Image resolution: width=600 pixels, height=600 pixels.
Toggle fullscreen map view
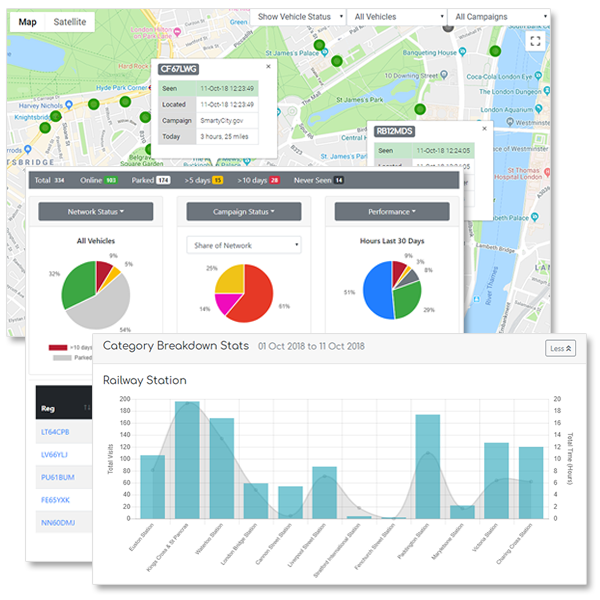(535, 41)
